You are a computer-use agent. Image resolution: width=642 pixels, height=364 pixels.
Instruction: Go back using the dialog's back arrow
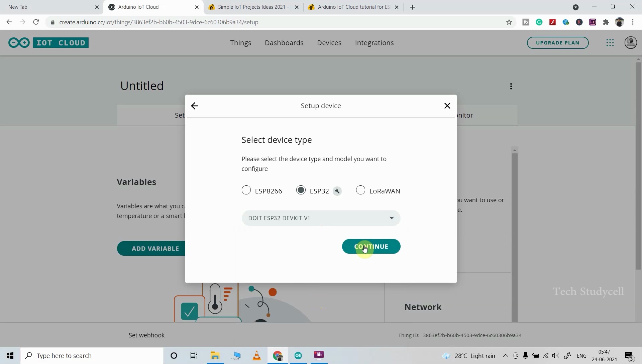coord(195,106)
